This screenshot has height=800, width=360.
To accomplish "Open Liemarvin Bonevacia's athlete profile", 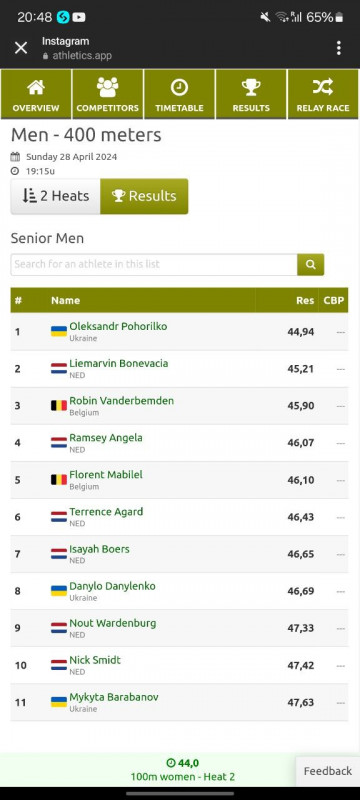I will point(118,363).
